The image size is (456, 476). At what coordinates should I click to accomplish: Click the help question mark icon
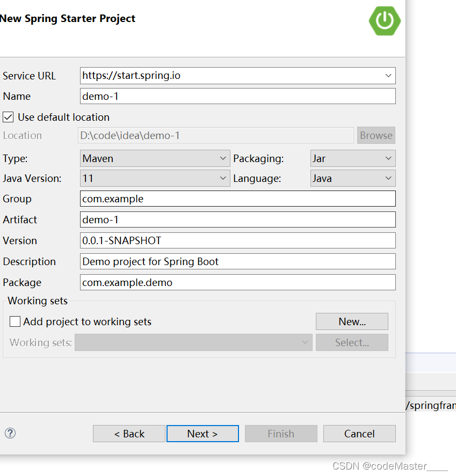[x=10, y=433]
